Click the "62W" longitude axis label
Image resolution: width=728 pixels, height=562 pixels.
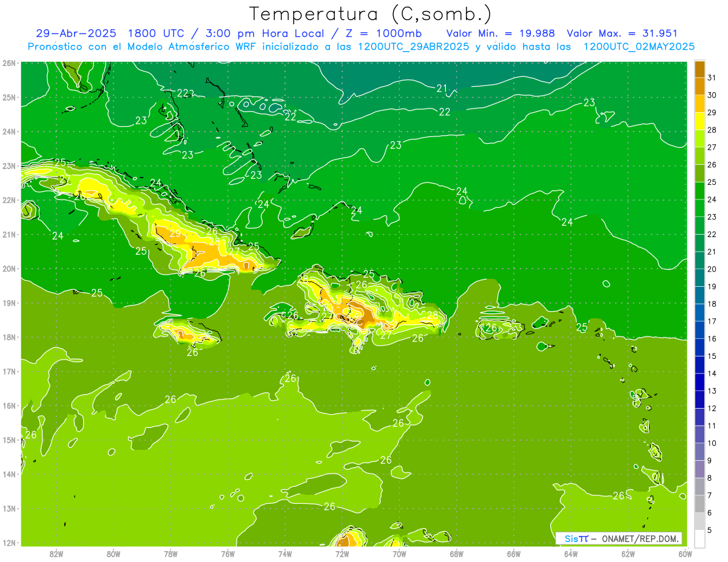pos(628,554)
